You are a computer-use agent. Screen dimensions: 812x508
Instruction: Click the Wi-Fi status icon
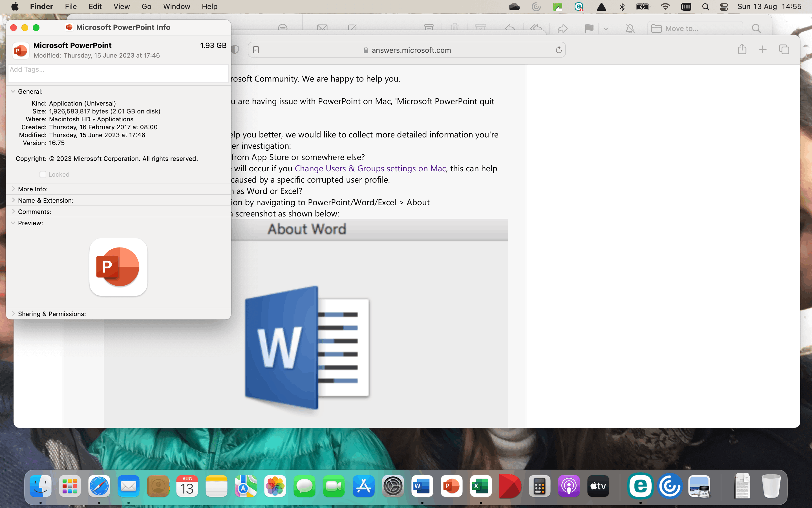(665, 7)
